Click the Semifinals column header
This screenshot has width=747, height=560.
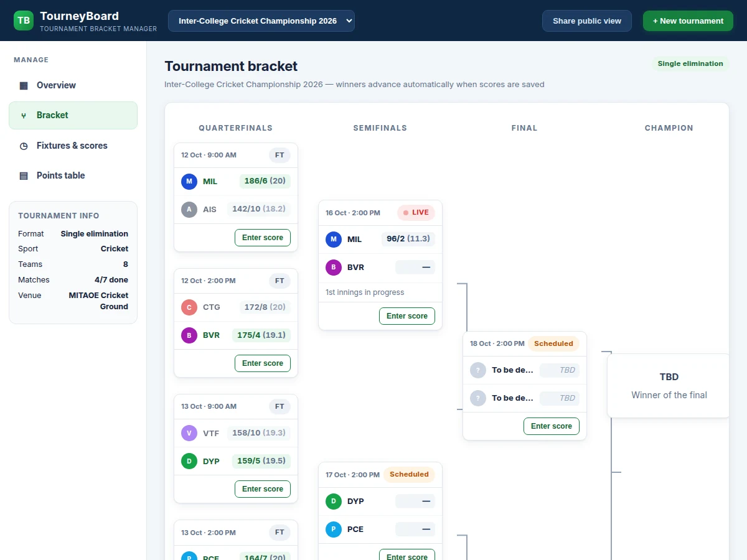click(x=380, y=128)
